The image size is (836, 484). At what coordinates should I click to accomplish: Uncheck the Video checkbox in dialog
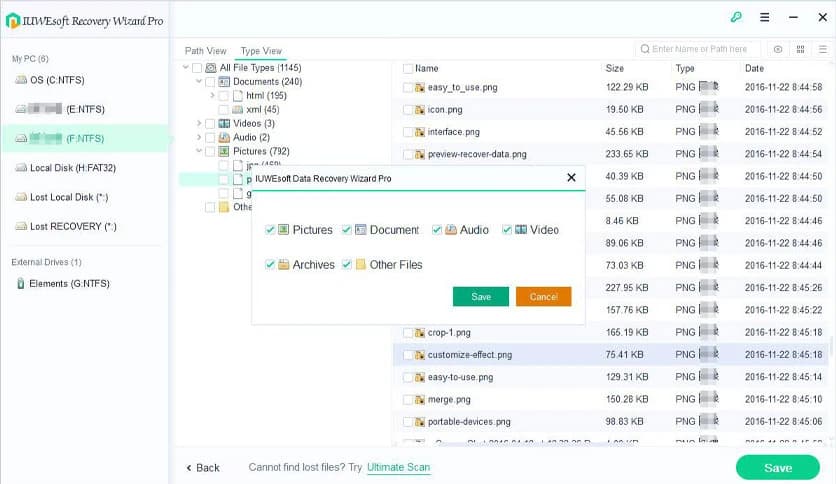[507, 230]
